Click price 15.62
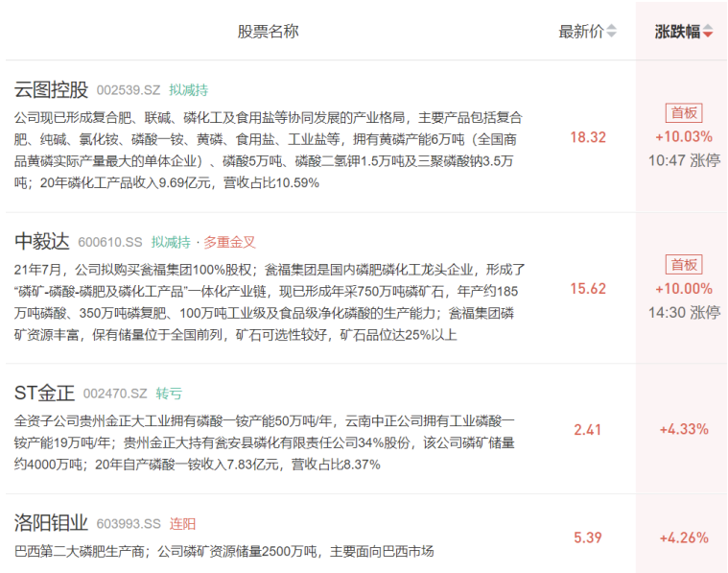 [x=588, y=289]
